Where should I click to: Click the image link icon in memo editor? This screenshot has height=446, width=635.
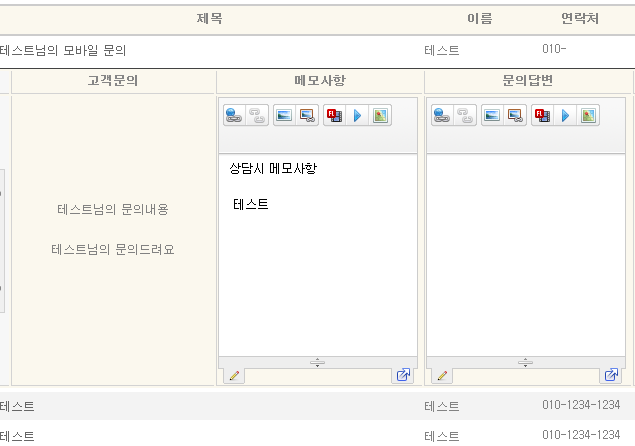pos(307,115)
